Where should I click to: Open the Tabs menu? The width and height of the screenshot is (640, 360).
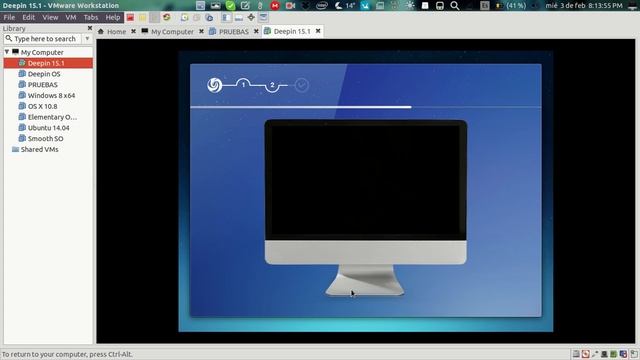91,18
